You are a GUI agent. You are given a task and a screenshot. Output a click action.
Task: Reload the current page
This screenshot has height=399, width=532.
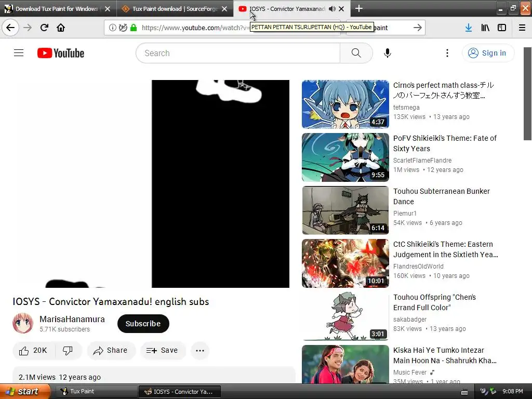[44, 28]
